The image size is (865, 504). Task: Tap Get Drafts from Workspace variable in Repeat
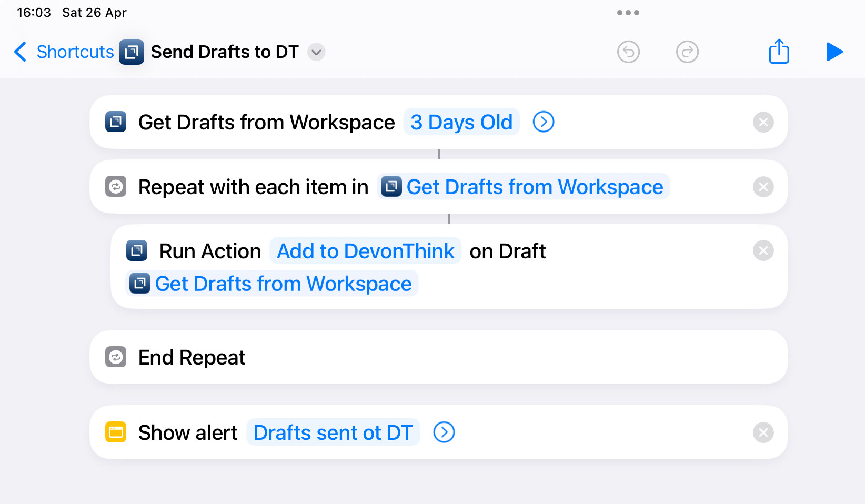523,187
